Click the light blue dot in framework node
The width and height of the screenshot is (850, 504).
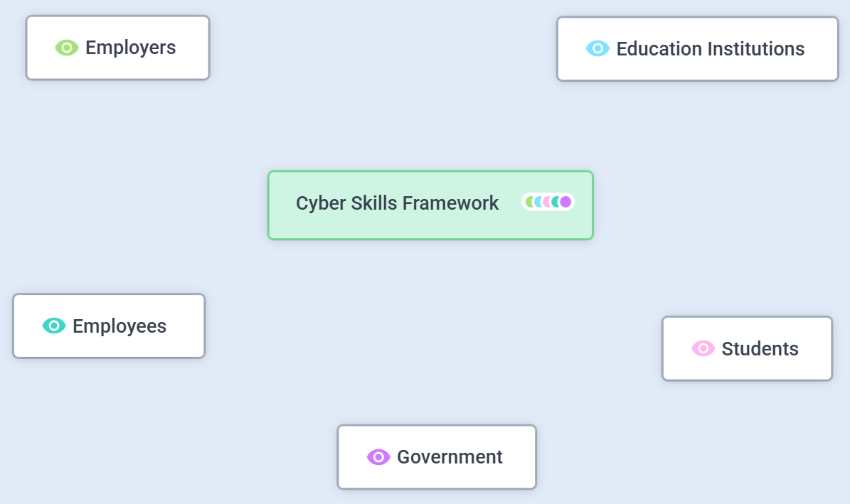pyautogui.click(x=538, y=202)
